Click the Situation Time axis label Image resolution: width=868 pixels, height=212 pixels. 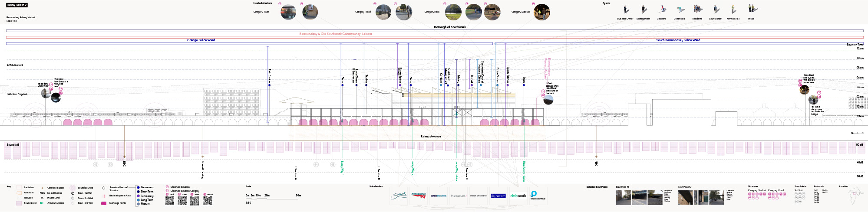(855, 45)
